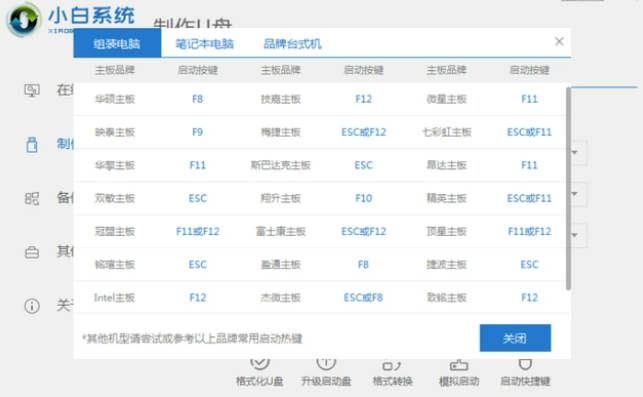The height and width of the screenshot is (397, 643).
Task: Click the F8 key for 华硕主板
Action: pos(198,99)
